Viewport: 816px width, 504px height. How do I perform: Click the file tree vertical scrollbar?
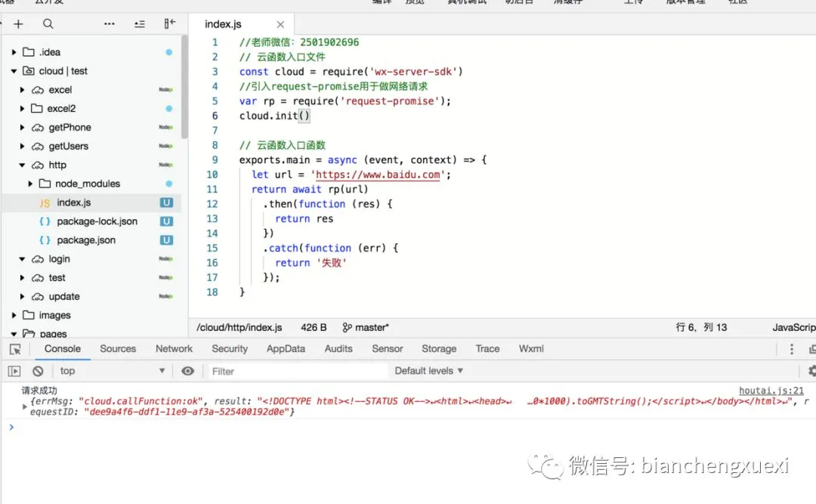click(184, 88)
